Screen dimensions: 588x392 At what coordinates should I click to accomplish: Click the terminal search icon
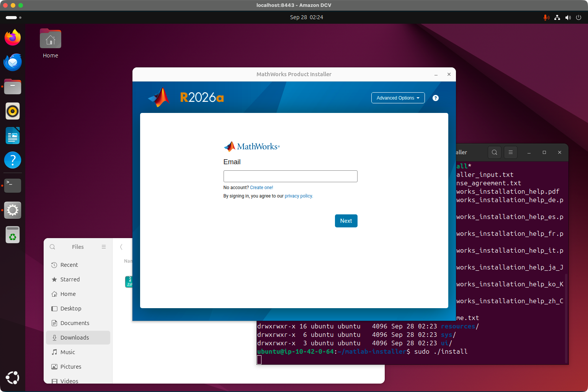tap(495, 152)
